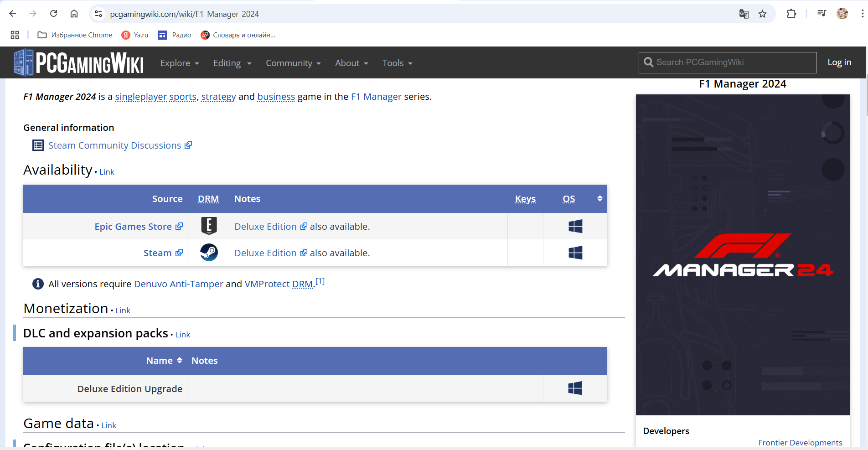868x450 pixels.
Task: Open the sports genre link
Action: 183,97
